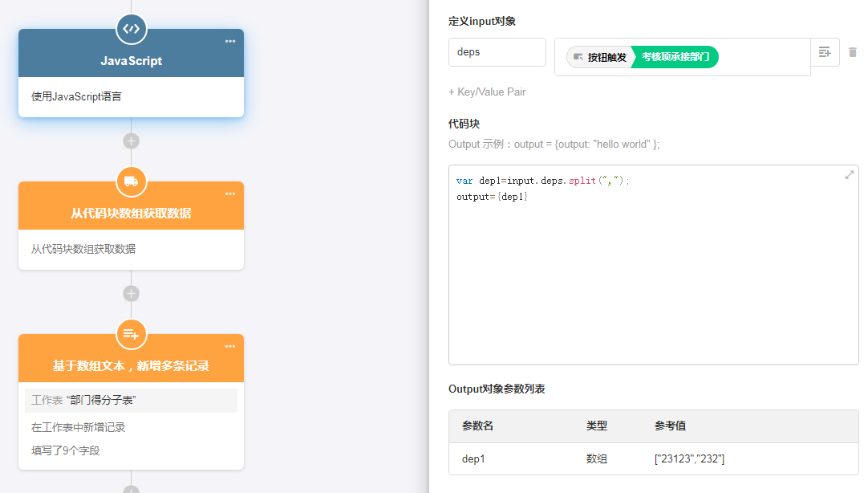Click the 按钮触发 tag in the value field

pos(599,57)
